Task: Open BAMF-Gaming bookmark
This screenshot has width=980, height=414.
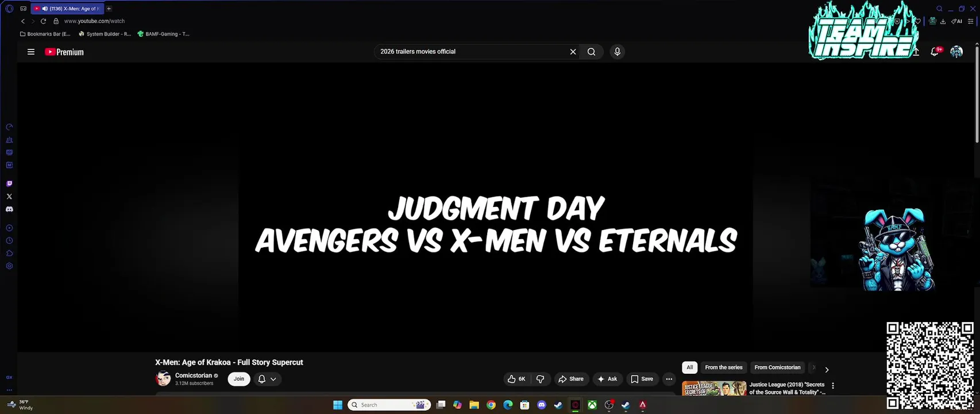Action: (164, 34)
